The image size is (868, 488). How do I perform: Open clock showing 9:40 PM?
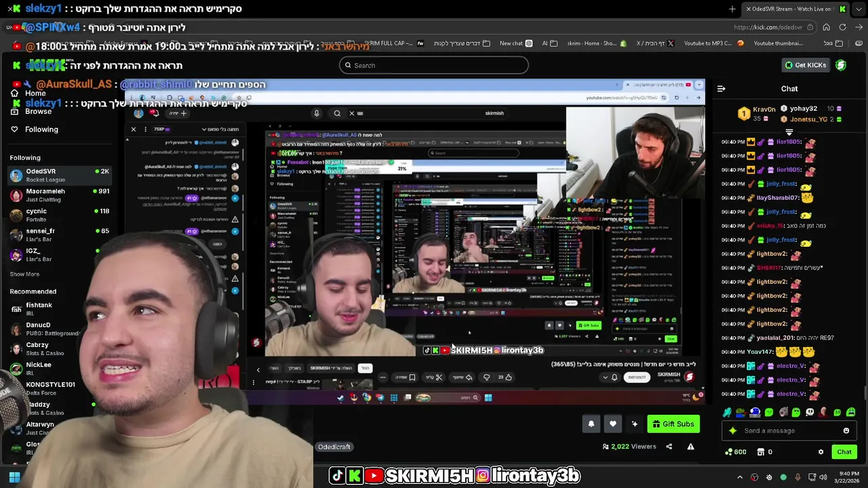848,477
